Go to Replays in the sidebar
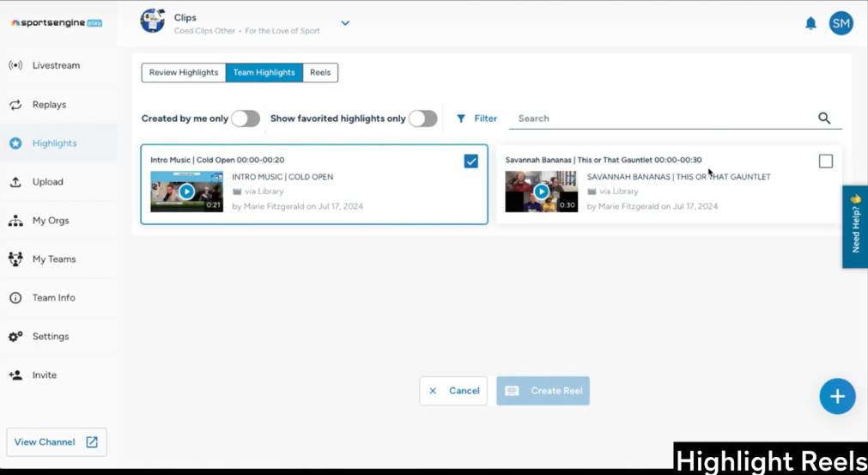Viewport: 868px width, 475px height. click(49, 105)
